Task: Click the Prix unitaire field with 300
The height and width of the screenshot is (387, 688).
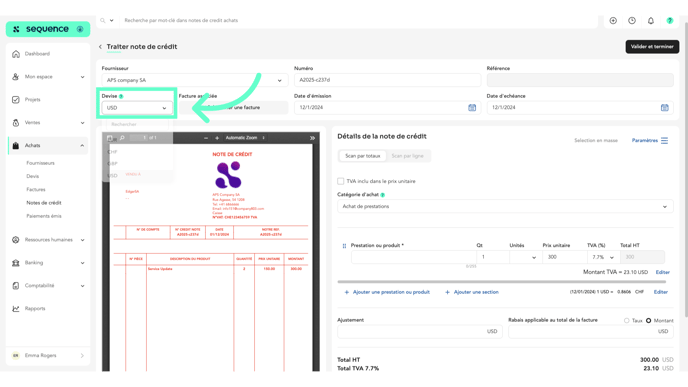Action: tap(565, 257)
